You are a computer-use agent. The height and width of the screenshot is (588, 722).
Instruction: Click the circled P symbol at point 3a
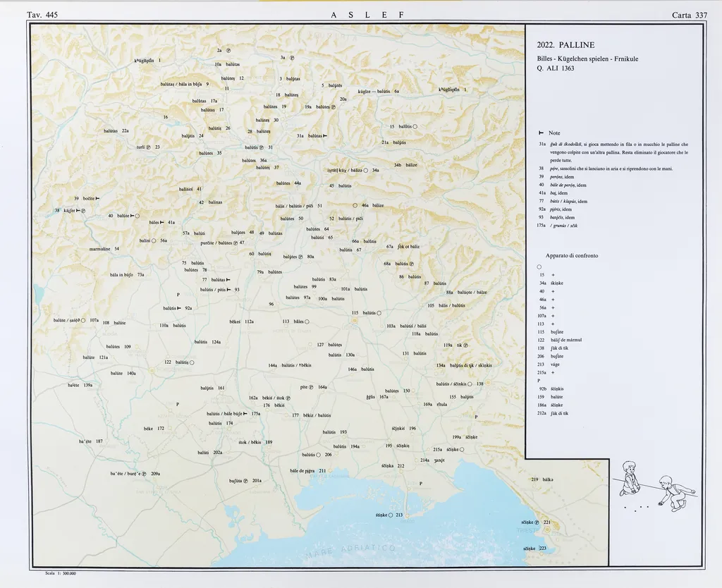(x=292, y=58)
